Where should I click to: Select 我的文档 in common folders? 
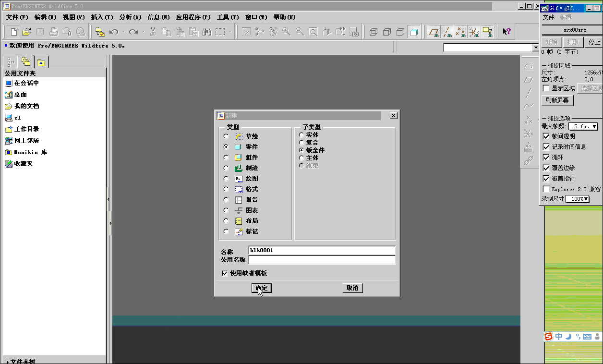pos(22,106)
